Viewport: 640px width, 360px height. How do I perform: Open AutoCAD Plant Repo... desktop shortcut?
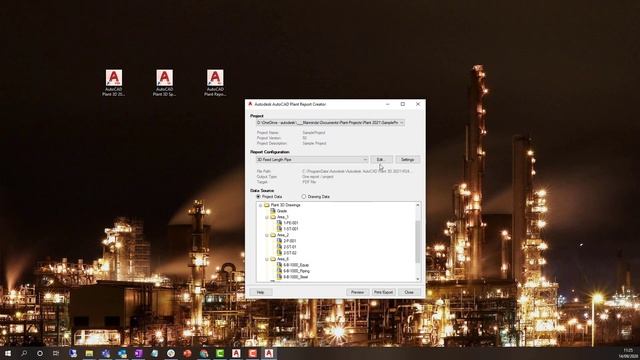pyautogui.click(x=215, y=82)
